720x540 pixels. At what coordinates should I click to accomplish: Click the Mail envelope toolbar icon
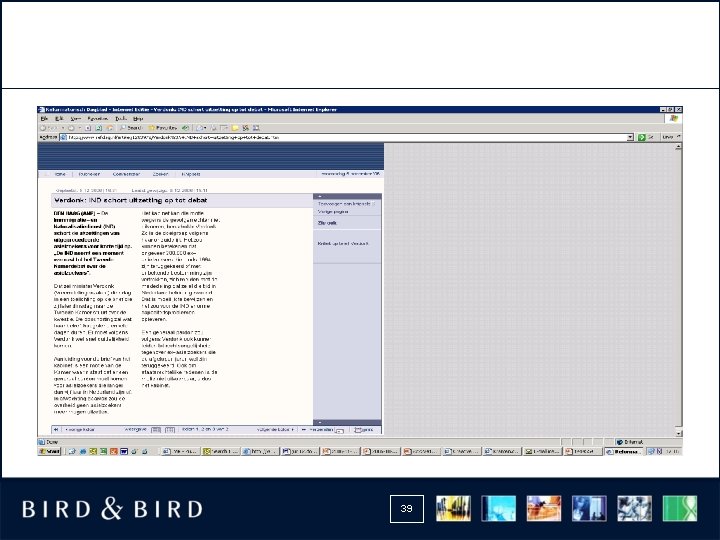point(199,128)
